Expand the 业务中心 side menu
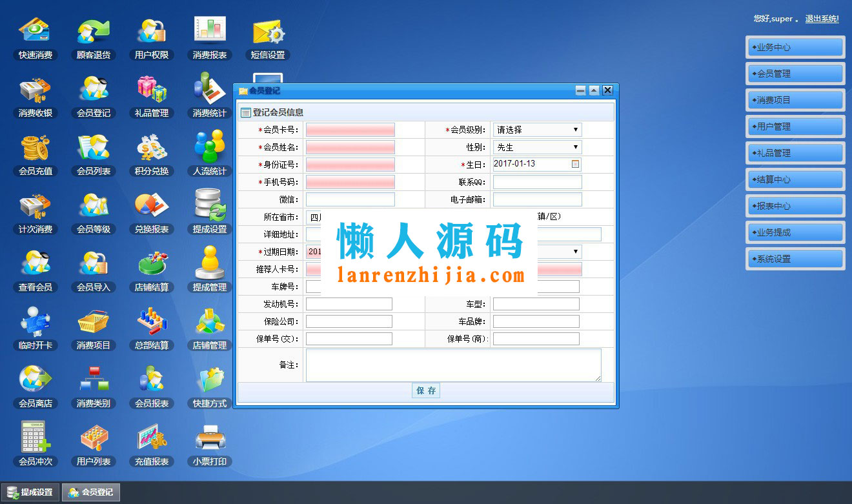Screen dimensions: 852x504 795,47
